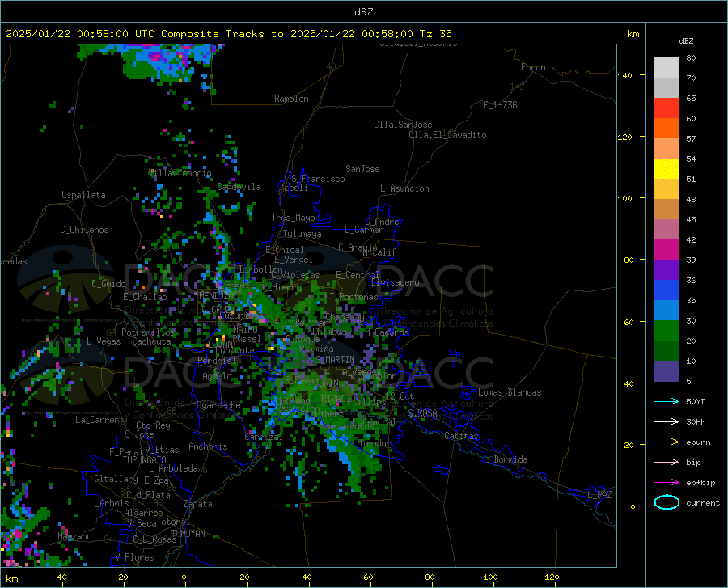Click the white 30HM arrow legend icon
This screenshot has height=588, width=728.
(x=667, y=421)
